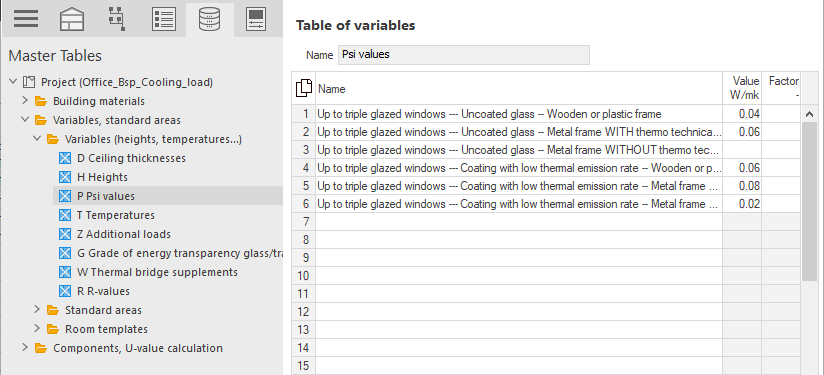Image resolution: width=824 pixels, height=375 pixels.
Task: Select R R-values table
Action: point(103,291)
